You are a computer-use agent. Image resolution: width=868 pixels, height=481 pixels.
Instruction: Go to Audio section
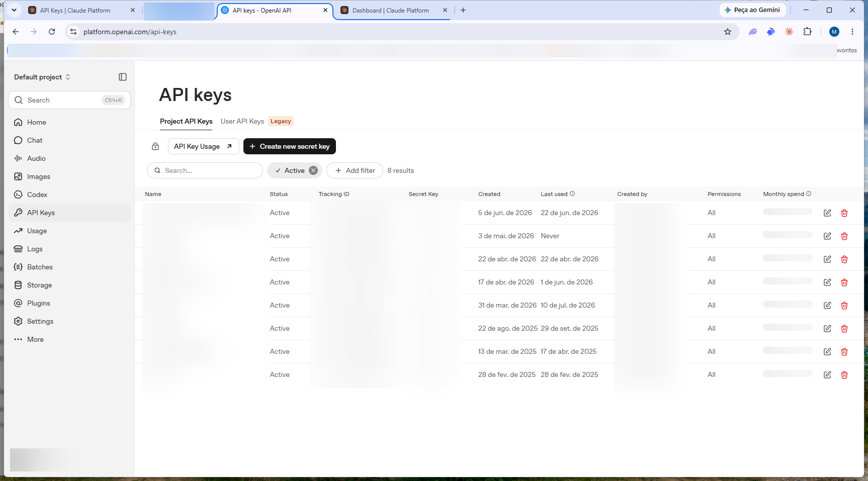69,158
